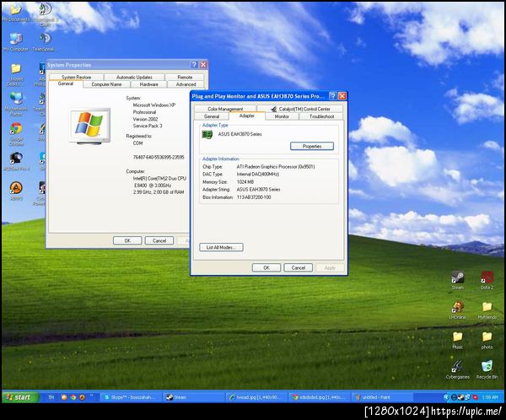Click the ATI Radeon Graphics Processor chip type text
Screen dimensions: 506x420
[x=276, y=167]
